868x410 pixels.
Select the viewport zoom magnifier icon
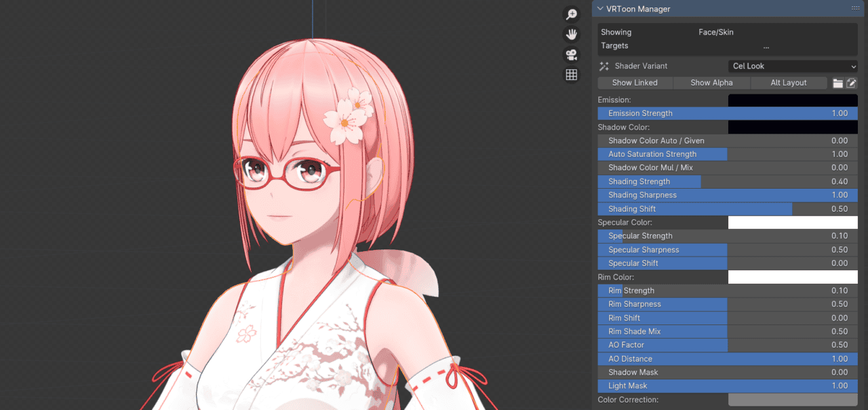coord(571,14)
